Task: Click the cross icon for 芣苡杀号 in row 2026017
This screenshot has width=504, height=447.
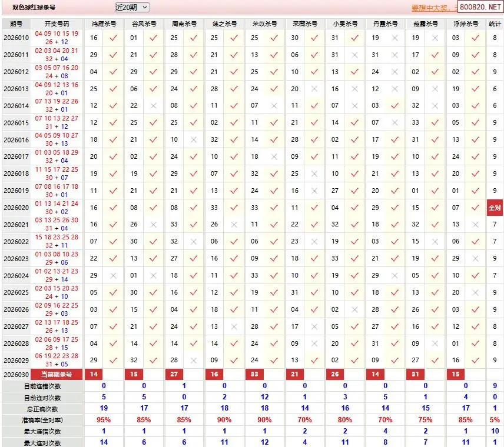Action: pos(274,157)
